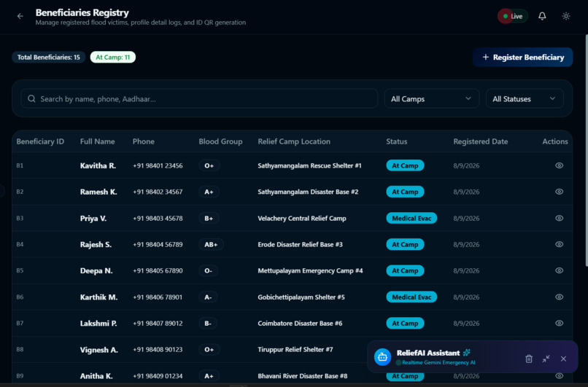
Task: Open the notifications bell
Action: [542, 16]
